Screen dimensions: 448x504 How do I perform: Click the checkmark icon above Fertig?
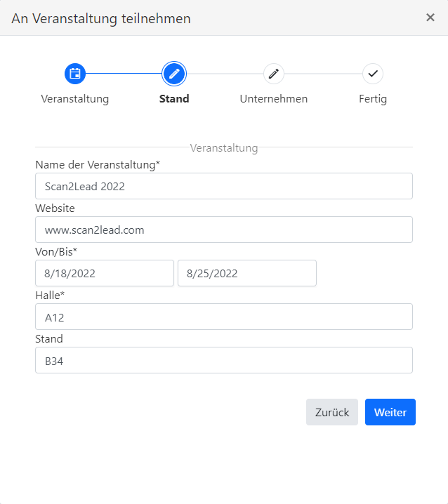[x=373, y=74]
